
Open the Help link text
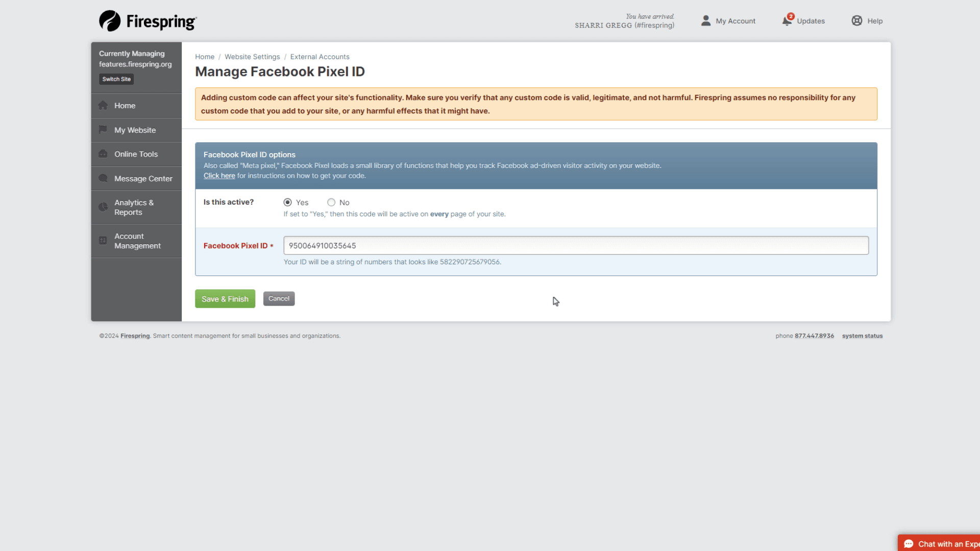[x=875, y=21]
